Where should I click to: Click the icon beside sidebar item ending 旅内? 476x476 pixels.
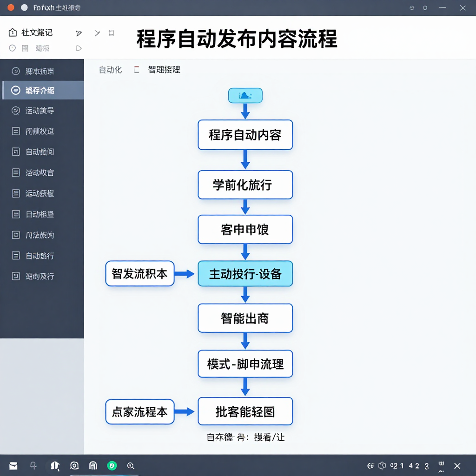[16, 235]
